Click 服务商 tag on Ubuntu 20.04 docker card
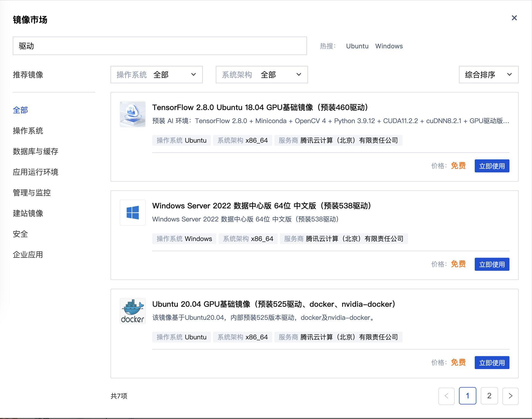This screenshot has width=532, height=419. tap(338, 337)
